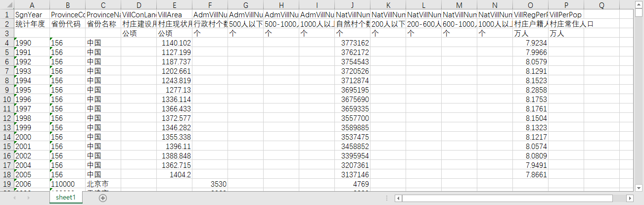This screenshot has height=205, width=644.
Task: Click 万人 unit cell in column P
Action: pos(566,33)
